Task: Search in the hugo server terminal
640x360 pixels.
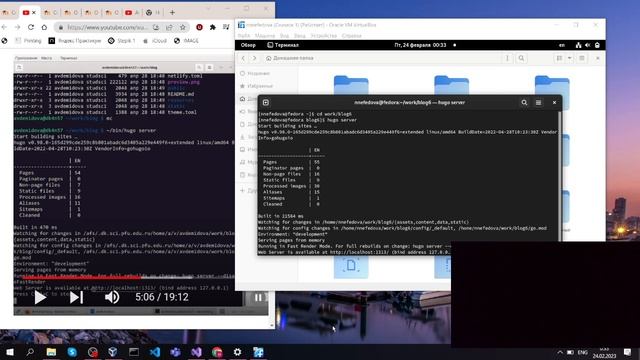Action: pos(524,102)
